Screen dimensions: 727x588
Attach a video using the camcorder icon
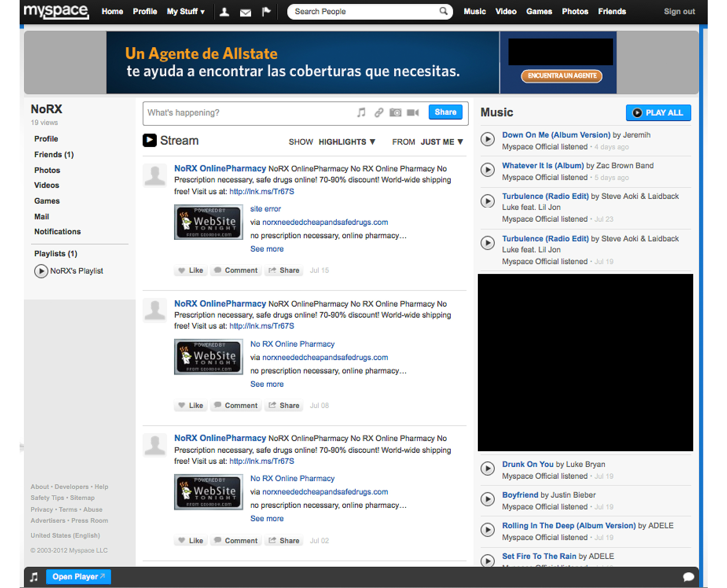click(413, 113)
